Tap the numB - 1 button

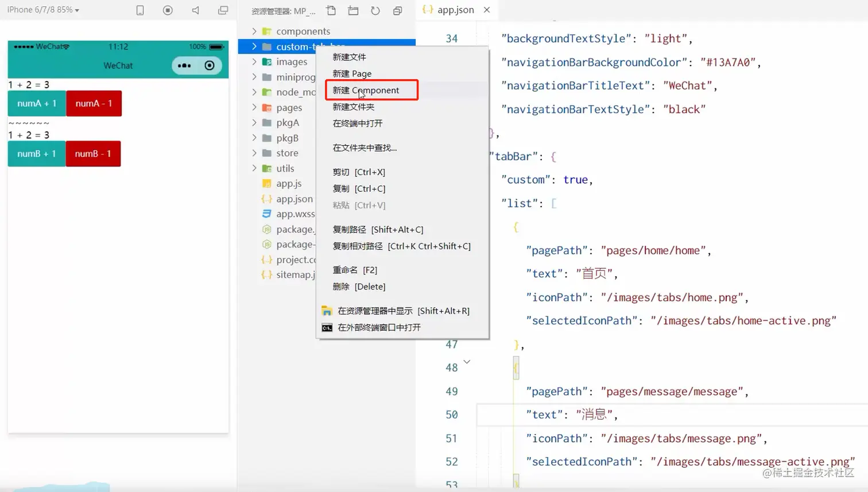tap(93, 154)
